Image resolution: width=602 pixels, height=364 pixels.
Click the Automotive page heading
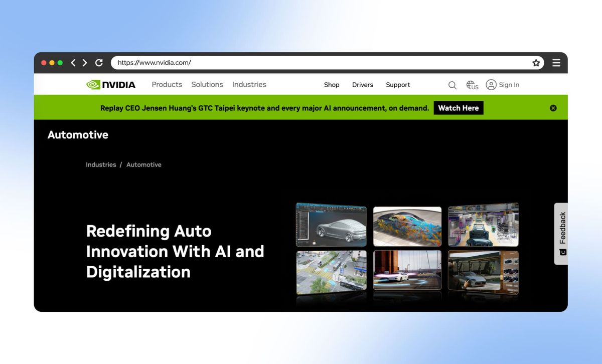tap(78, 135)
